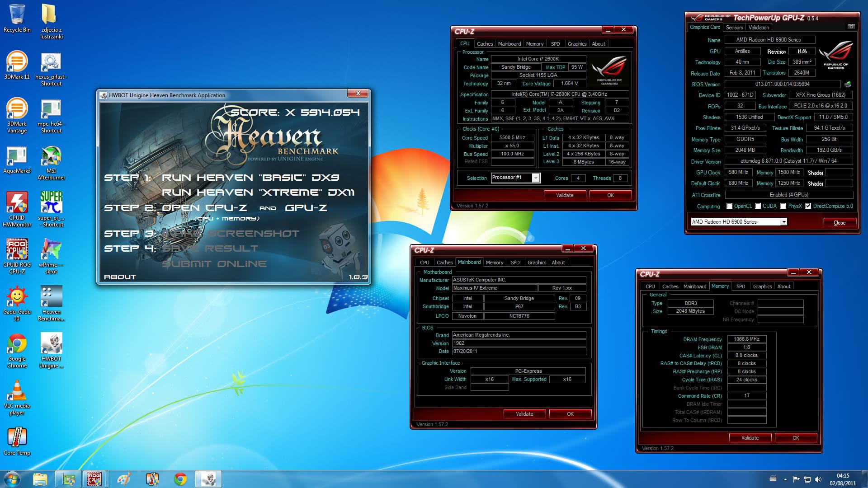The image size is (868, 488).
Task: Open HWBOT Unigine desktop icon
Action: 51,350
